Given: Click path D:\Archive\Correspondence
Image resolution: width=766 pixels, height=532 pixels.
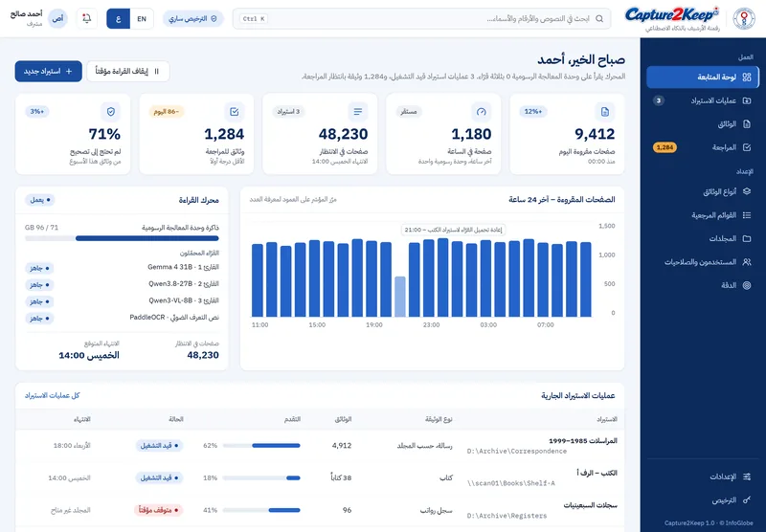Looking at the screenshot, I should pos(517,451).
